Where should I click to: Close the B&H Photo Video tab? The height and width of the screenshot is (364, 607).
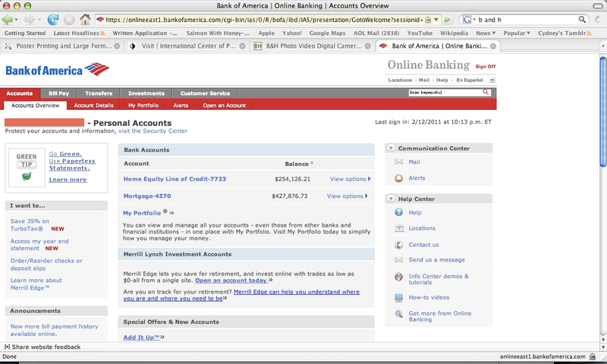pos(368,46)
